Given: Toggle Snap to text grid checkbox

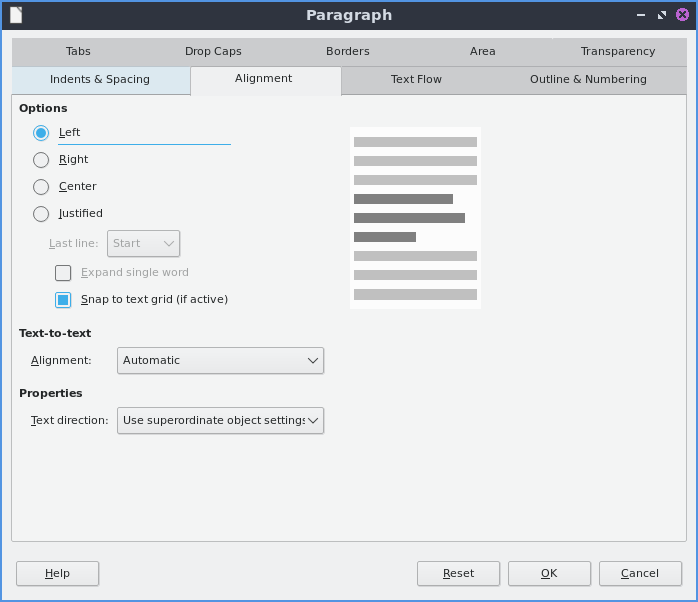Looking at the screenshot, I should (63, 299).
